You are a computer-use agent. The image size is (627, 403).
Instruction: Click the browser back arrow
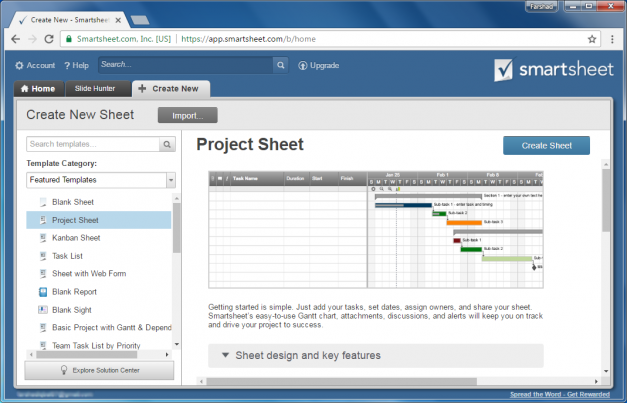point(16,39)
